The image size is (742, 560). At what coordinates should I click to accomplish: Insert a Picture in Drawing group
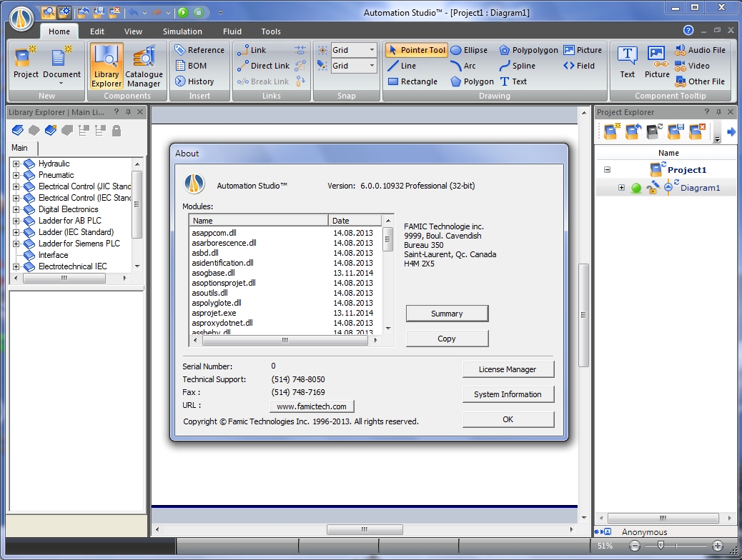(x=583, y=50)
